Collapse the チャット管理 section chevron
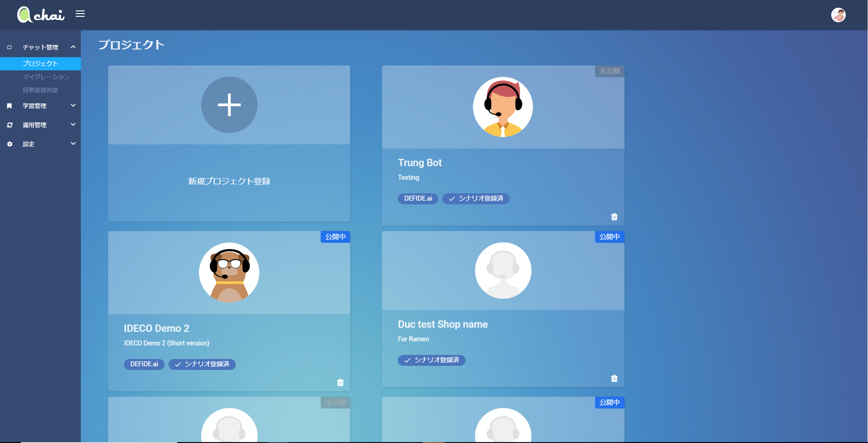 [73, 47]
